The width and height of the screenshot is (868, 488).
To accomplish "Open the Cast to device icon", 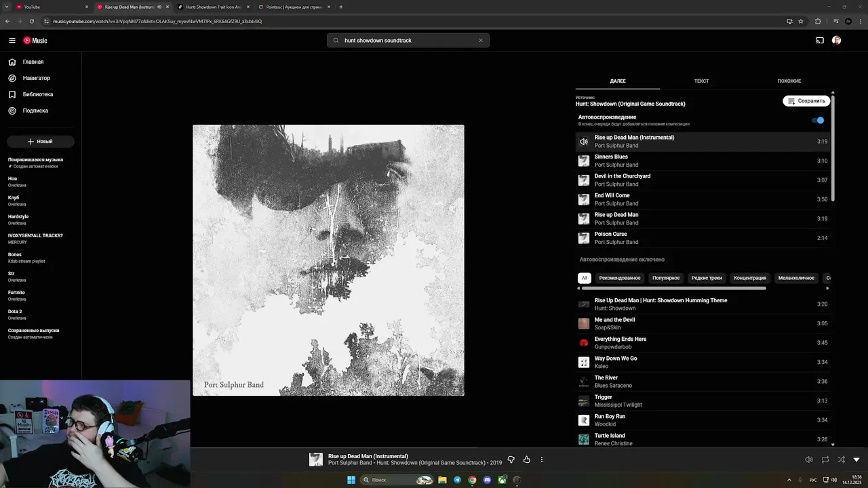I will [819, 41].
